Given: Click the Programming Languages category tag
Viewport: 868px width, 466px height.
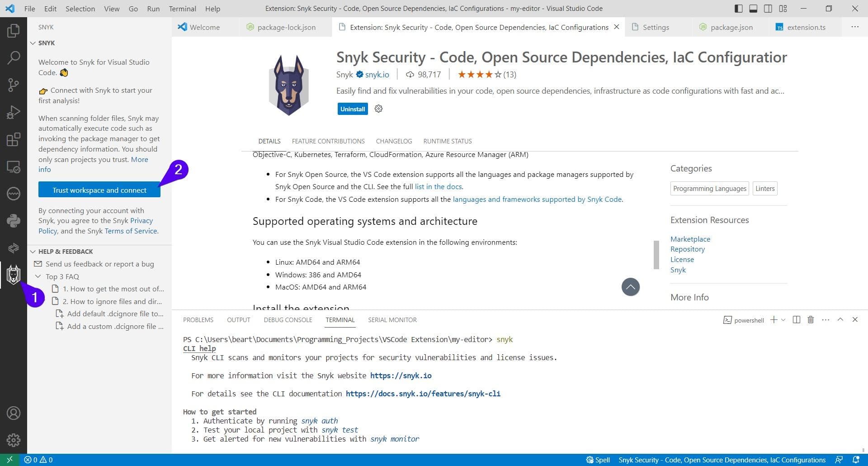Looking at the screenshot, I should coord(710,189).
